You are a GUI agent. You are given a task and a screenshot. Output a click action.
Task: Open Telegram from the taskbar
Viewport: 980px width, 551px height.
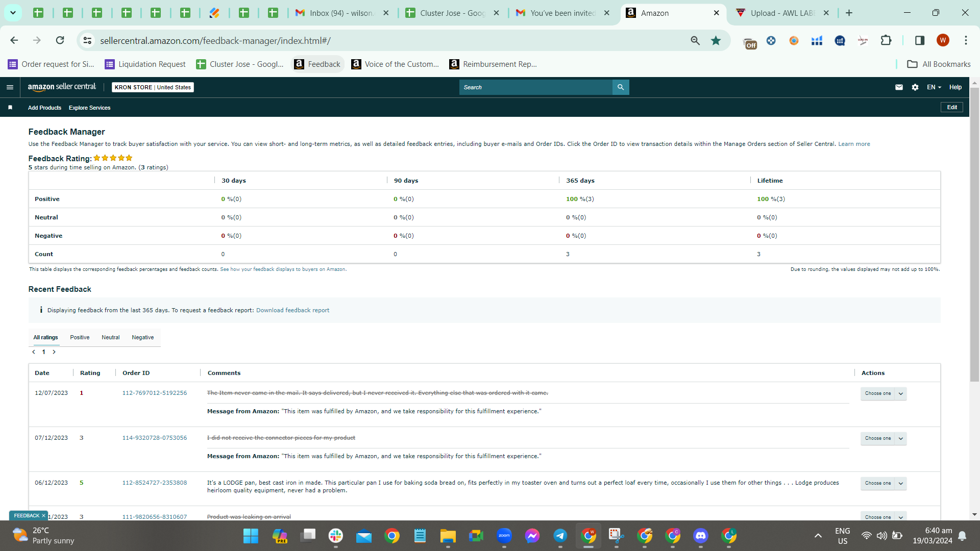tap(560, 536)
